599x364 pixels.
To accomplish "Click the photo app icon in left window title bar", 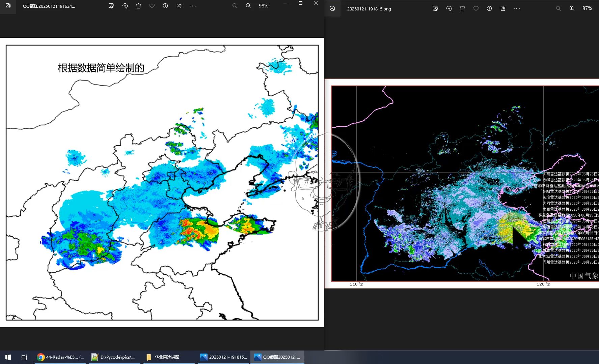I will point(8,6).
